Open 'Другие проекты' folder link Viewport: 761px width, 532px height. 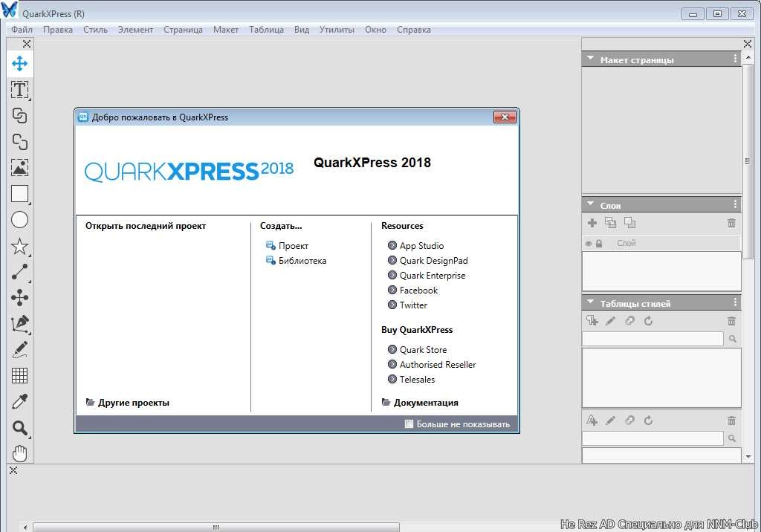[128, 403]
